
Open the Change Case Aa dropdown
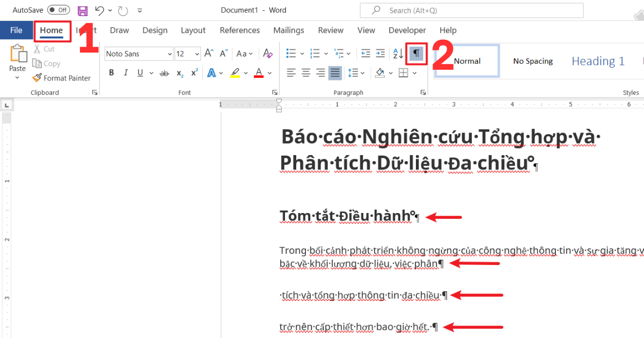point(245,54)
